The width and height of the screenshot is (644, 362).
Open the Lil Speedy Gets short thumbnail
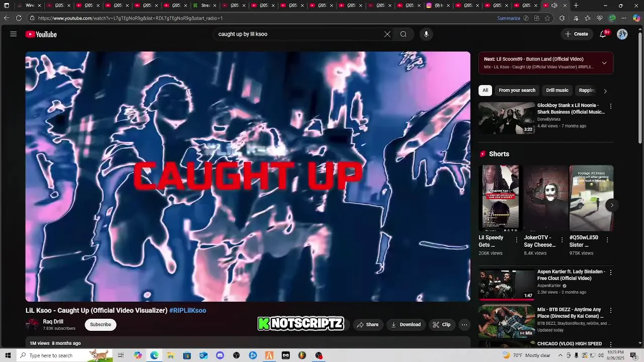pyautogui.click(x=500, y=198)
